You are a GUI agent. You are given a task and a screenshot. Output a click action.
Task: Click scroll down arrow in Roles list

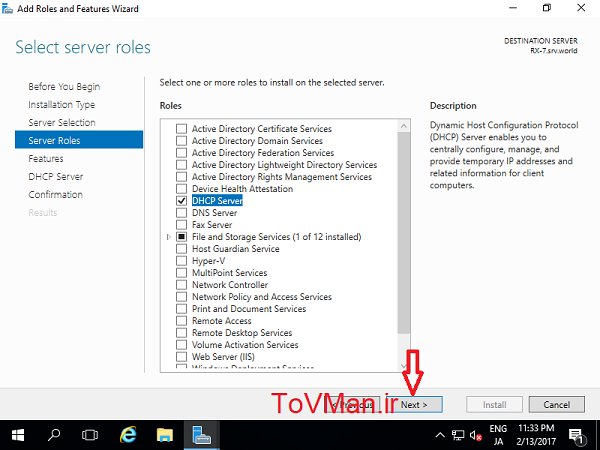404,366
